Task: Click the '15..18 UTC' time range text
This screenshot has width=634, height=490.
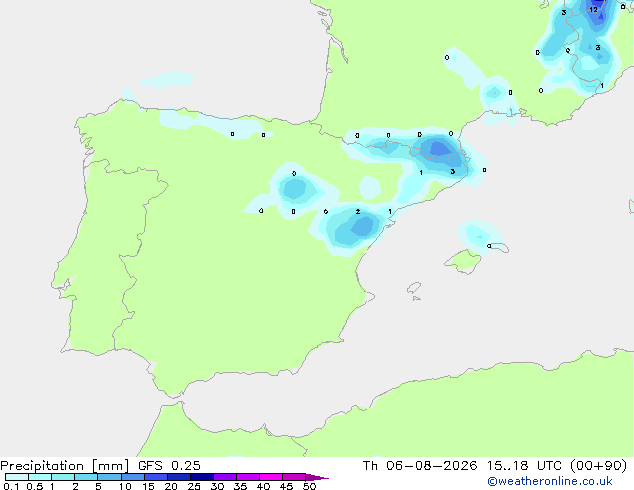Action: tap(524, 466)
